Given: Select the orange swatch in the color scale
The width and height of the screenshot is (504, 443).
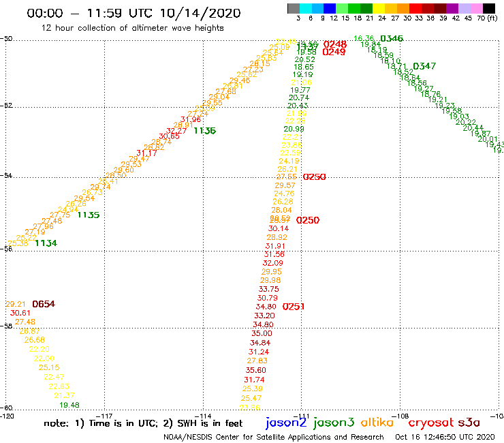Looking at the screenshot, I should pyautogui.click(x=403, y=9).
